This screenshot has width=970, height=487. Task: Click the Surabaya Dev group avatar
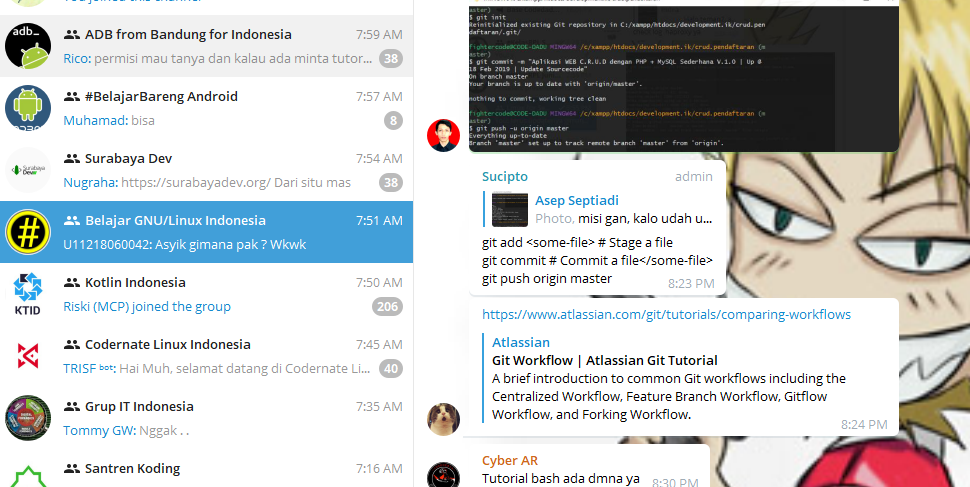pyautogui.click(x=28, y=170)
